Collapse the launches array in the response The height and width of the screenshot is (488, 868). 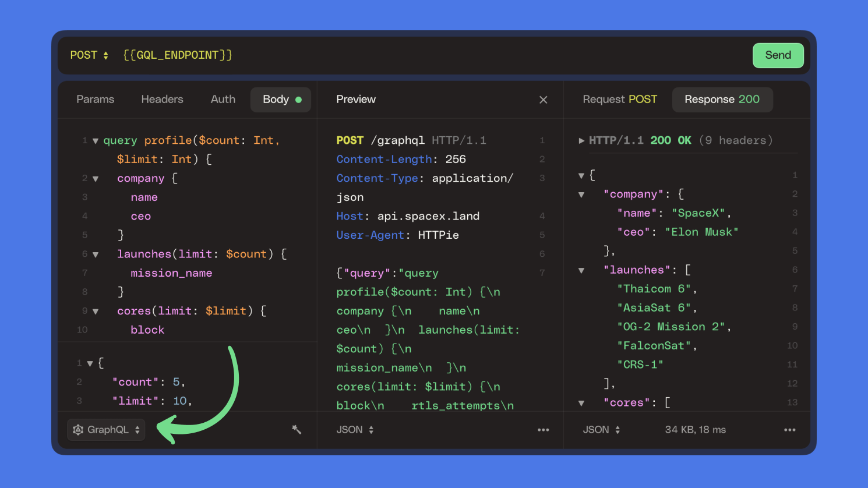[x=581, y=270]
